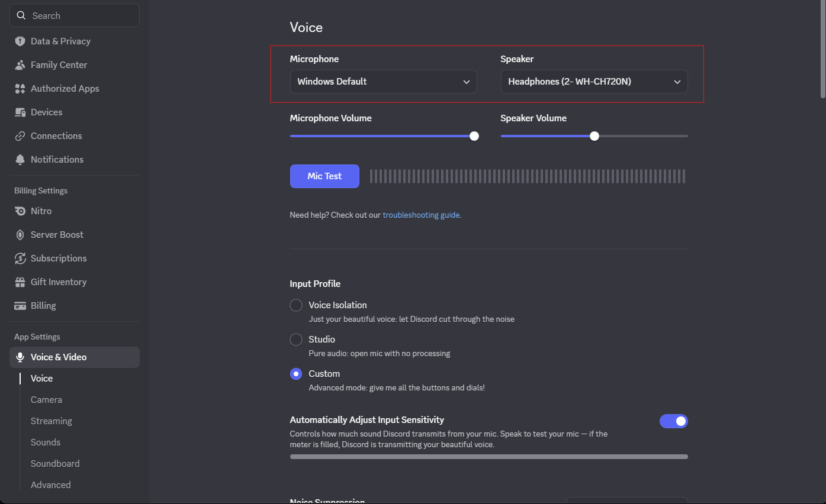Open the Nitro billing page
826x504 pixels.
tap(75, 211)
